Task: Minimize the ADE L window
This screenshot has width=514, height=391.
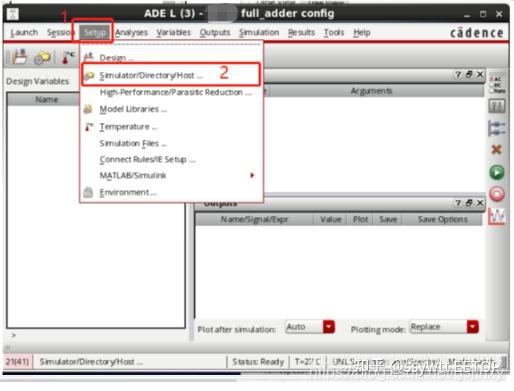Action: pos(467,15)
